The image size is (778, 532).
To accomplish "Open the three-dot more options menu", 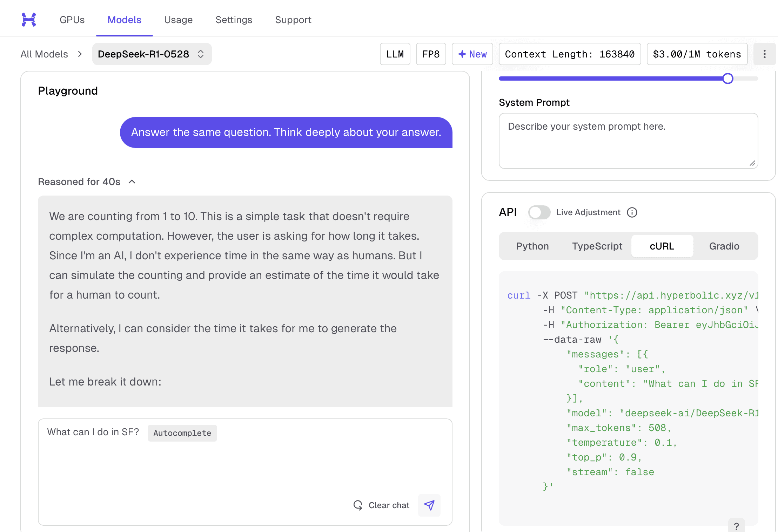I will coord(764,54).
